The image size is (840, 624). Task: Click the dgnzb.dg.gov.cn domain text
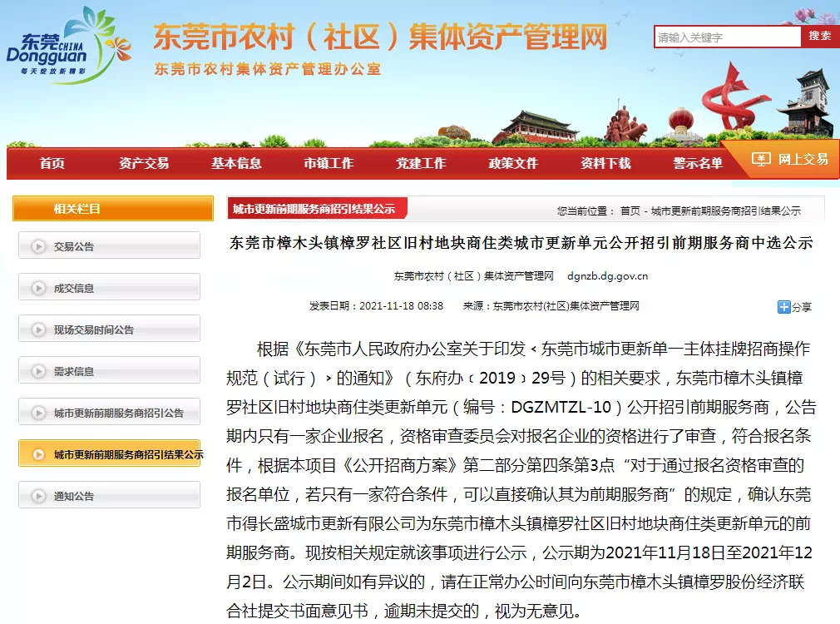click(x=607, y=276)
